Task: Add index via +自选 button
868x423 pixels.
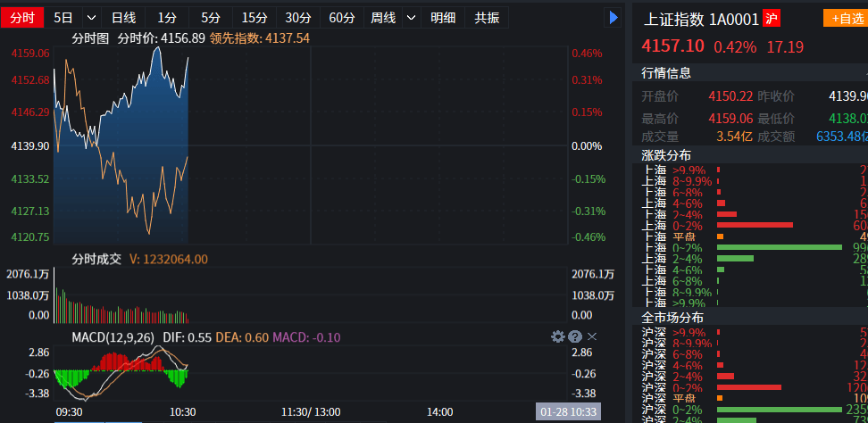Action: [x=845, y=19]
